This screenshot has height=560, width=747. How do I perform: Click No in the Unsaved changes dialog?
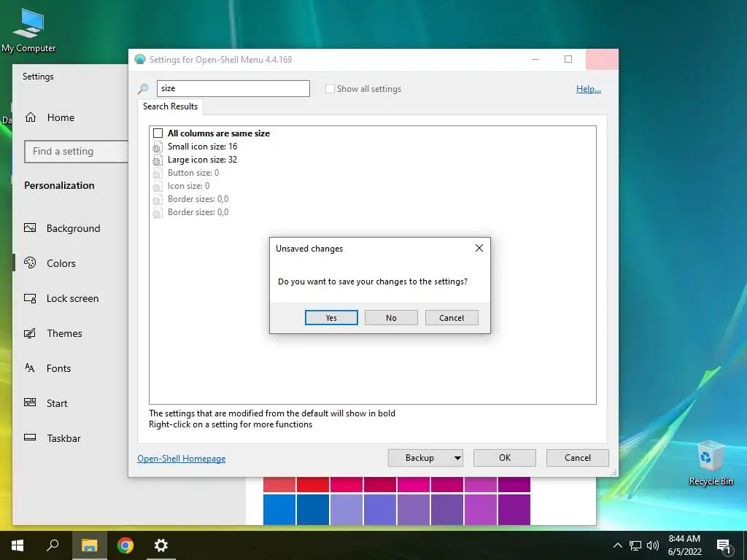coord(391,318)
